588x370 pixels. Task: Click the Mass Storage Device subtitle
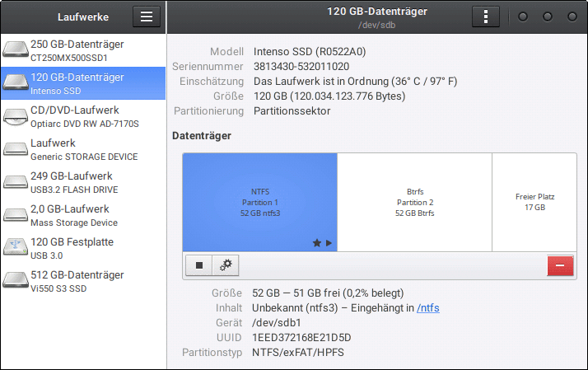click(x=74, y=222)
